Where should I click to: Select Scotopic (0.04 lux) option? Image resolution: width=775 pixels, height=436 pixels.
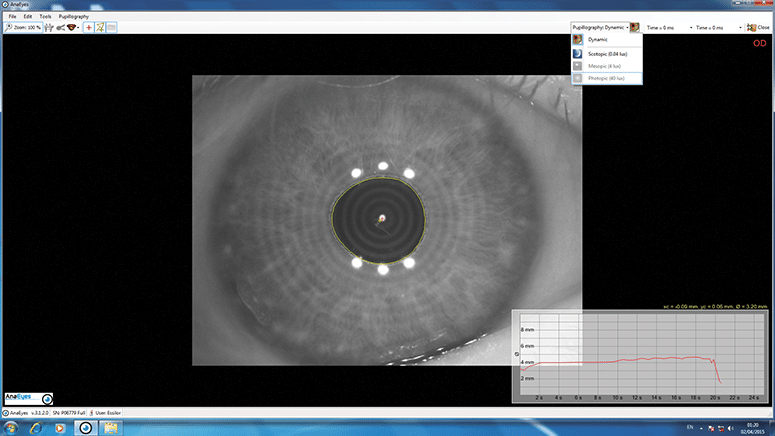(x=606, y=52)
